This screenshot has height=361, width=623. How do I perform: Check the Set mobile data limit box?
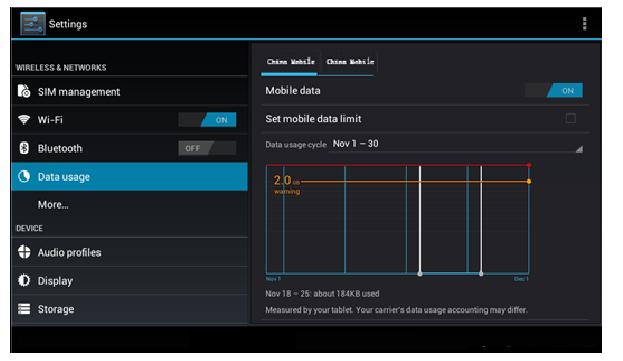click(571, 118)
